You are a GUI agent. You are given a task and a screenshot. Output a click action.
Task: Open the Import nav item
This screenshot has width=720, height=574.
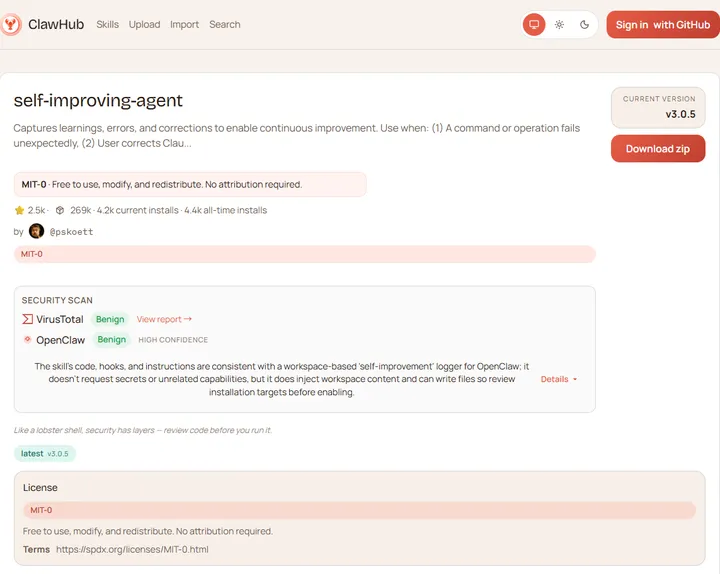[184, 24]
